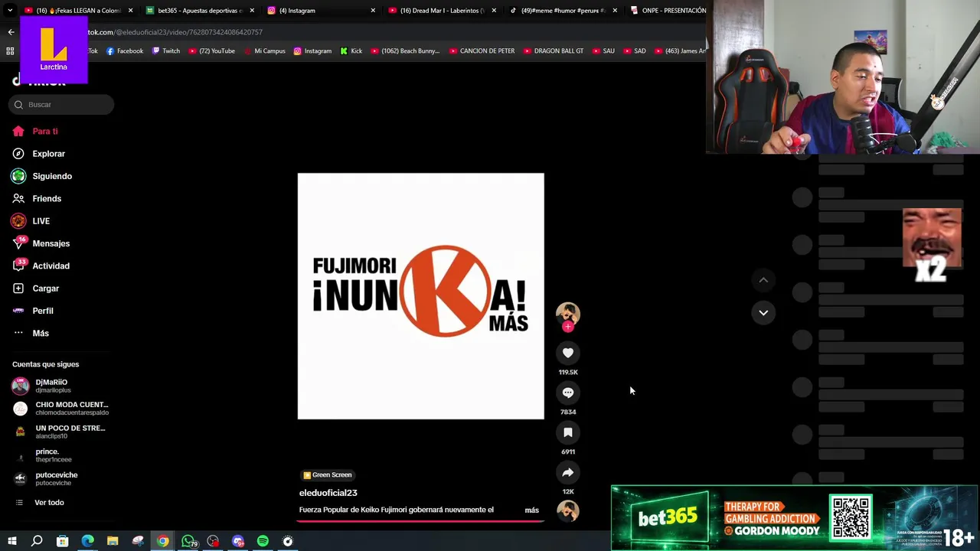Screen dimensions: 980x551
Task: Open prince. followed account
Action: pos(60,455)
